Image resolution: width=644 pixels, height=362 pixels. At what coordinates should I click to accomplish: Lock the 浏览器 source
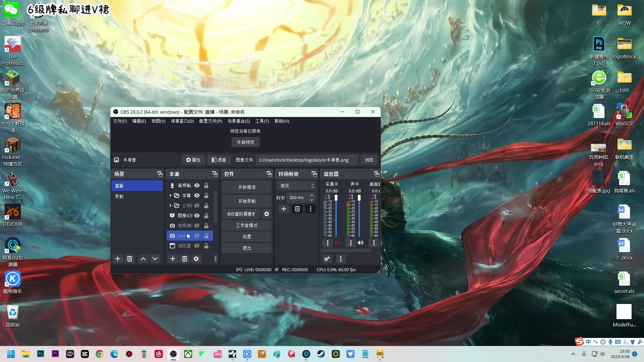(x=206, y=246)
